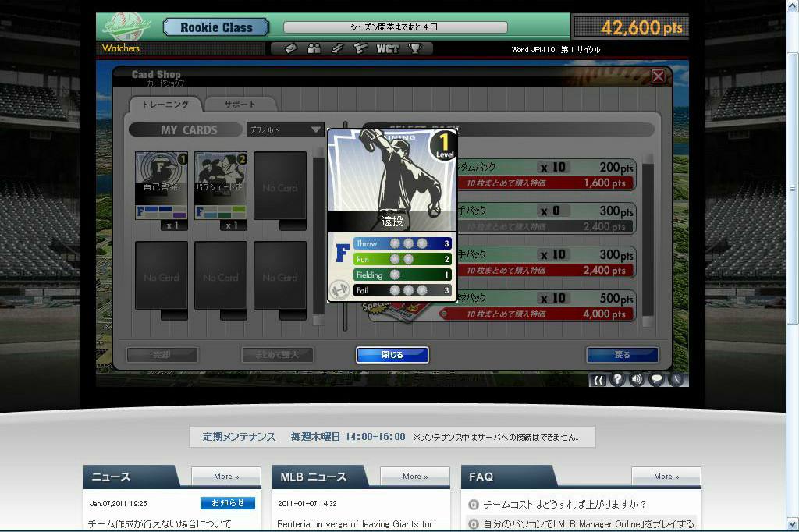Select the 自己啓発 card thumbnail
Image resolution: width=799 pixels, height=532 pixels.
coord(162,186)
